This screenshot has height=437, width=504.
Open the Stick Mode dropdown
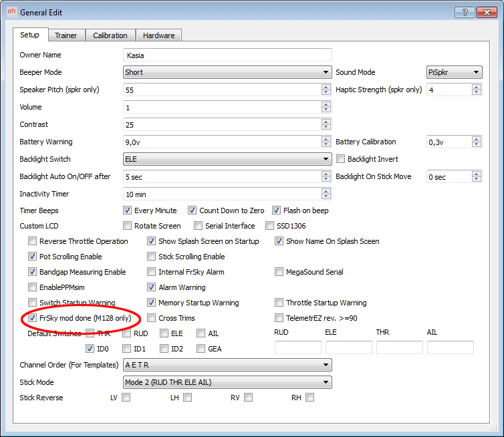click(x=227, y=382)
